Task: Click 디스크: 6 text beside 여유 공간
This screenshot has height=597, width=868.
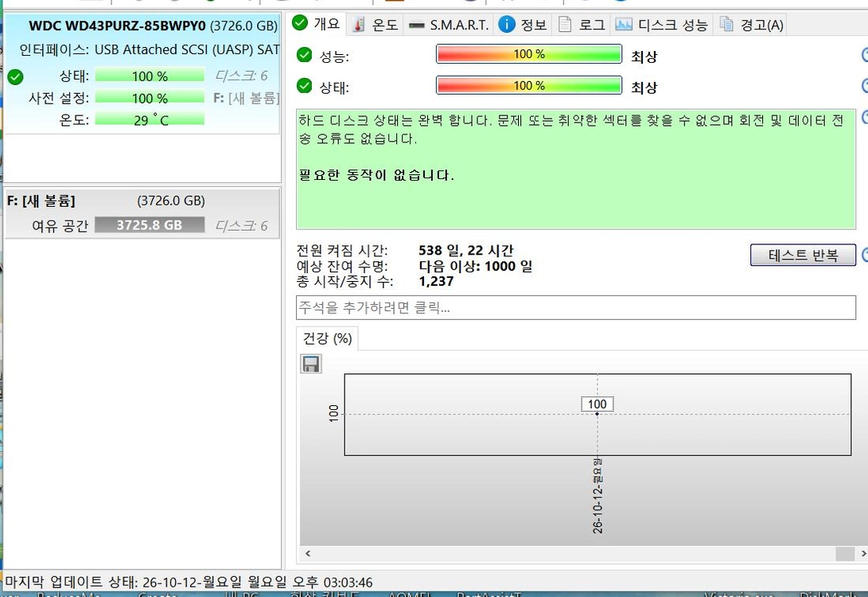Action: (241, 225)
